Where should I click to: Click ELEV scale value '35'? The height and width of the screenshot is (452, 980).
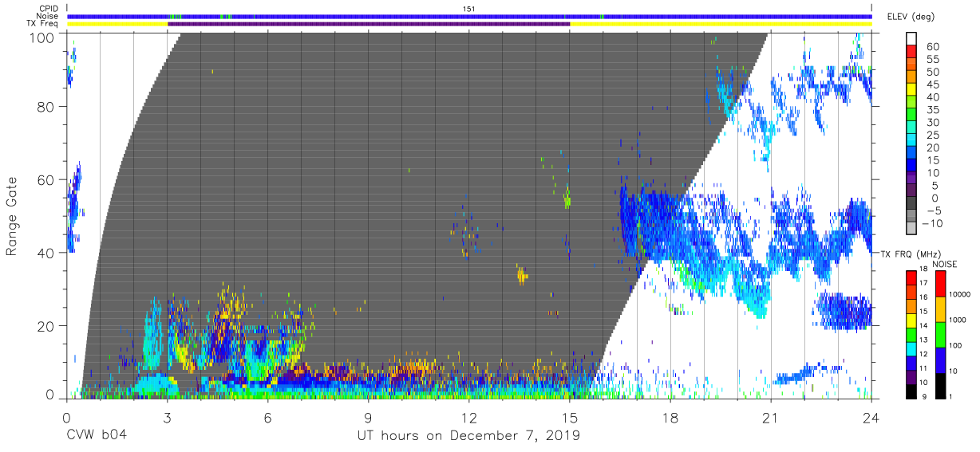pyautogui.click(x=934, y=110)
